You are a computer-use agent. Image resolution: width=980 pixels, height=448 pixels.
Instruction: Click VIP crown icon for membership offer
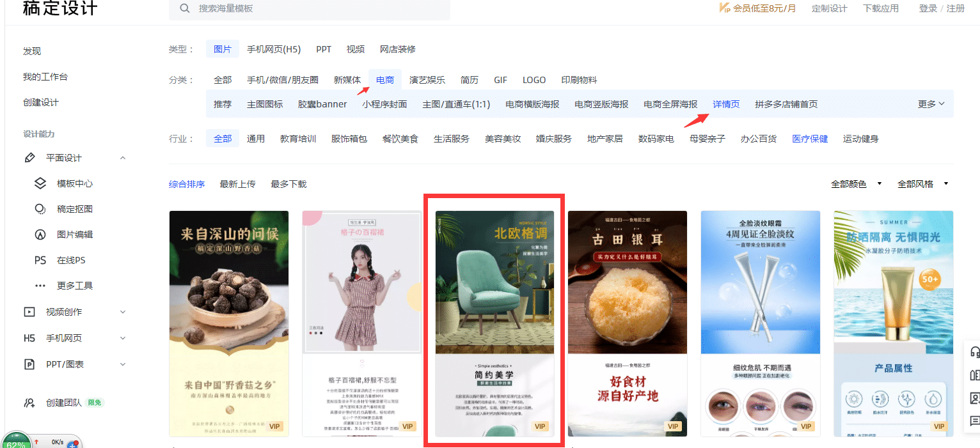[725, 8]
